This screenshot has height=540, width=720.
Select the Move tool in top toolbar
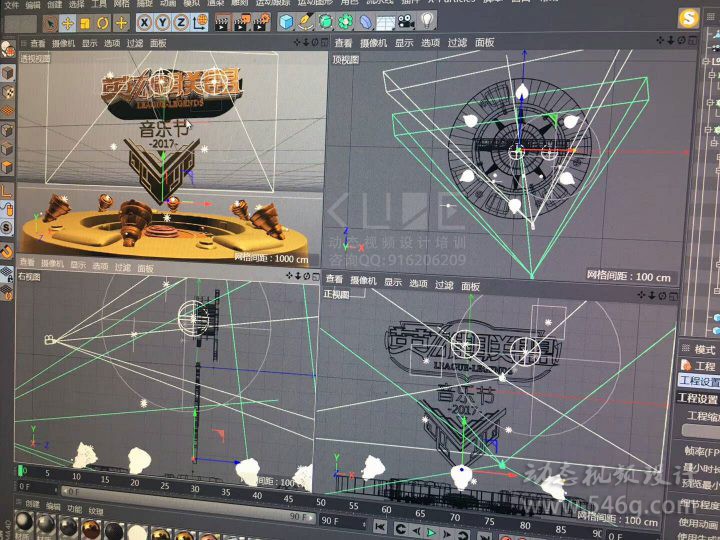[x=68, y=22]
